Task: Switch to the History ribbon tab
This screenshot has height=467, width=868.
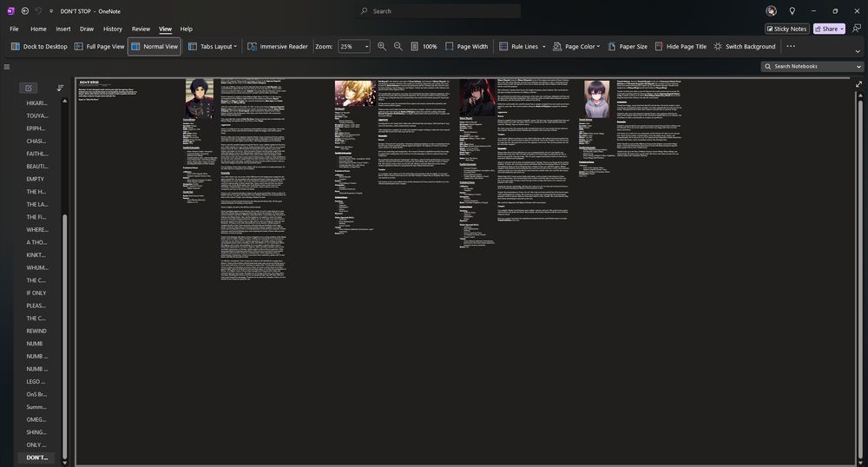Action: click(x=112, y=29)
